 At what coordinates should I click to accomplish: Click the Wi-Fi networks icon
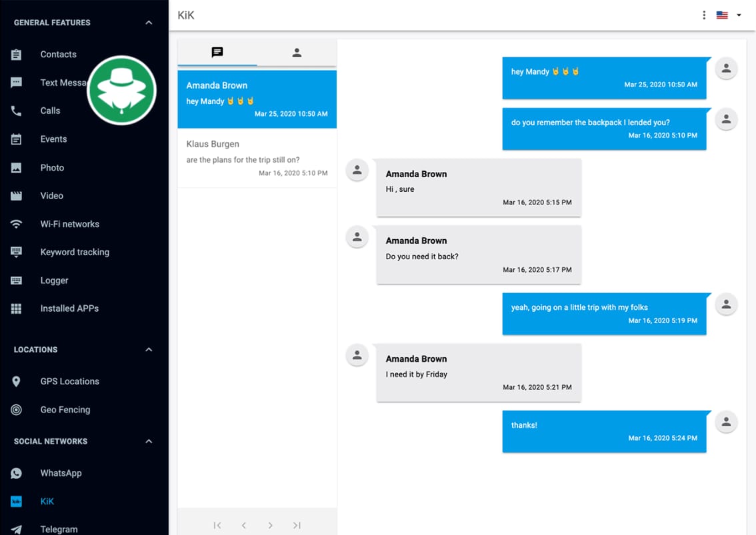click(x=17, y=224)
